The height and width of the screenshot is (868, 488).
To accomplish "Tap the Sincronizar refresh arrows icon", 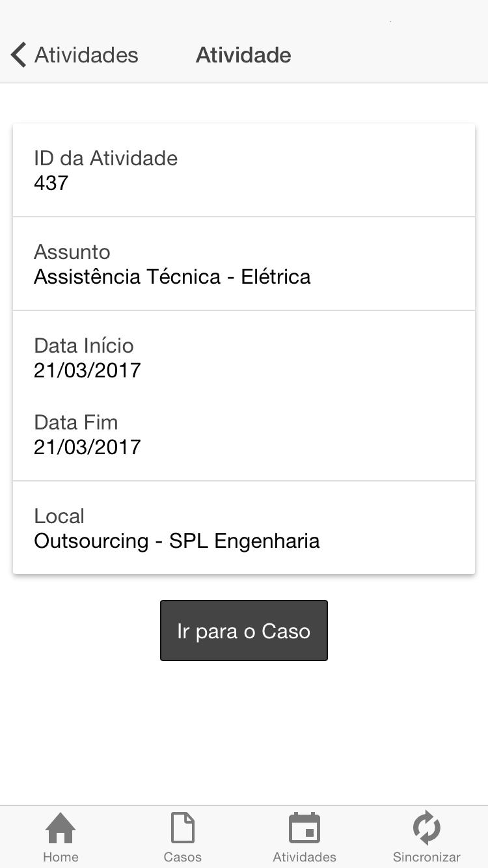I will point(426,828).
